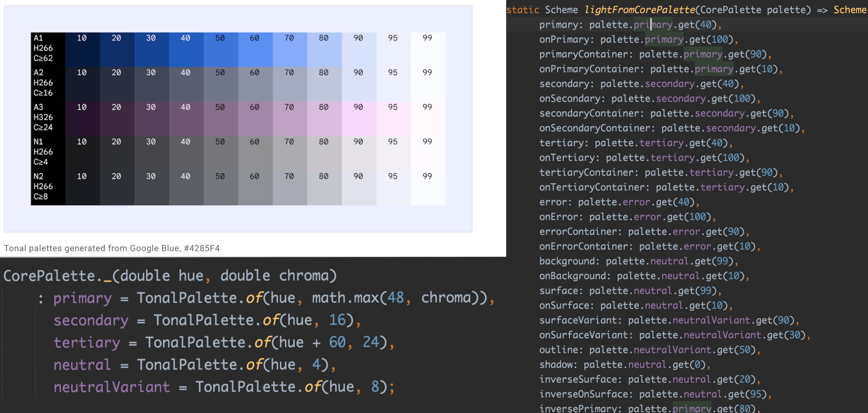Click the Google Blue caption text

[x=111, y=248]
